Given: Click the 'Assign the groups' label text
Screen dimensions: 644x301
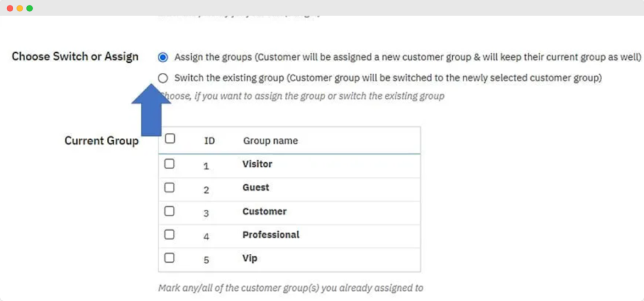Looking at the screenshot, I should tap(408, 57).
